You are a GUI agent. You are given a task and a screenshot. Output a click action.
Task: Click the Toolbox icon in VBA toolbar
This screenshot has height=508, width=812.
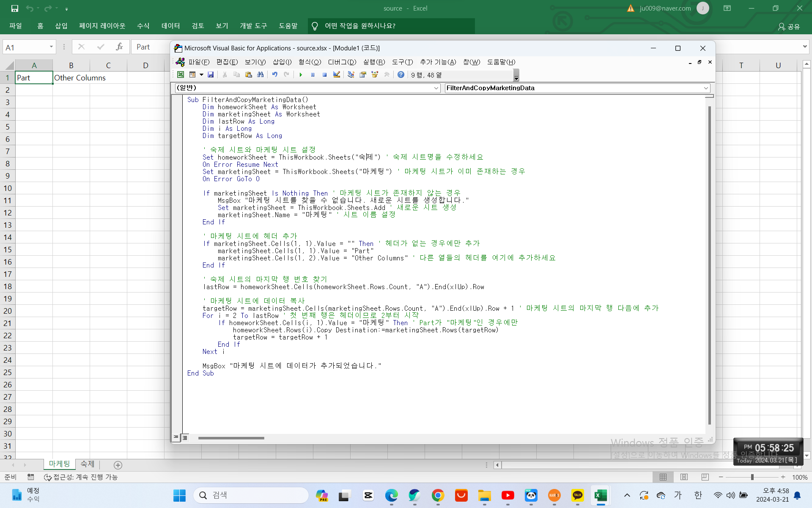click(x=387, y=75)
